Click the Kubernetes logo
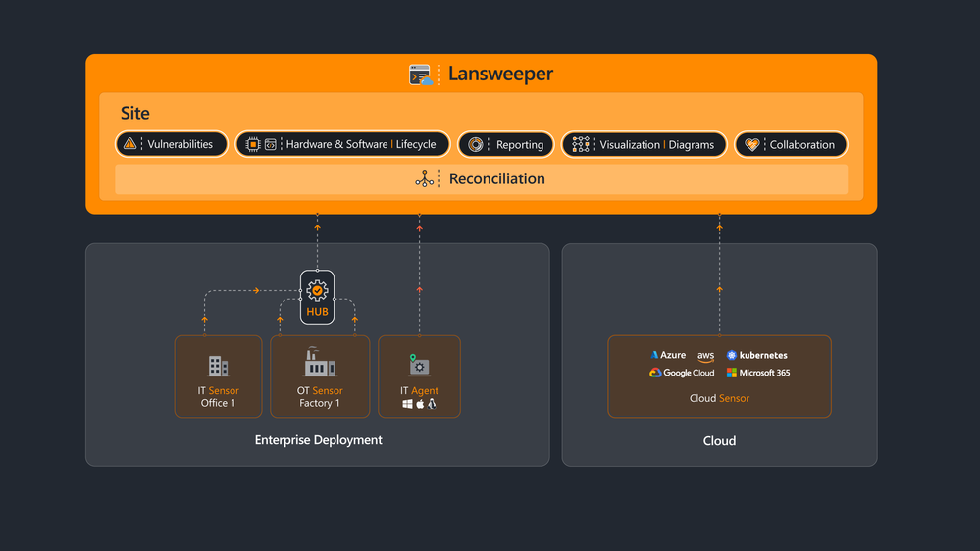Image resolution: width=980 pixels, height=551 pixels. pyautogui.click(x=732, y=355)
